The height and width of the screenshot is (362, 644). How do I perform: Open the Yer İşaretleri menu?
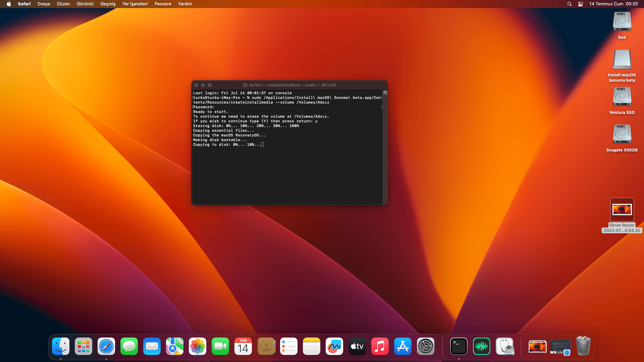pyautogui.click(x=135, y=4)
